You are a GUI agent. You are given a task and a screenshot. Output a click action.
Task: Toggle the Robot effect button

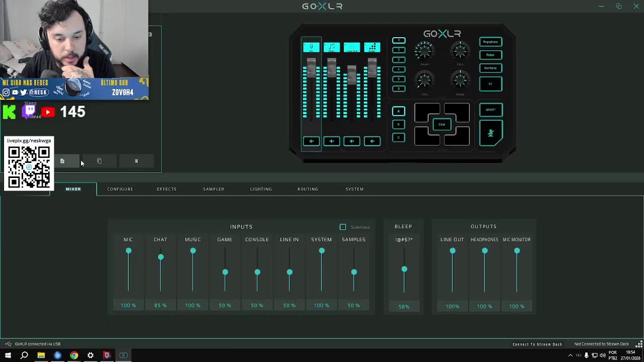click(491, 55)
